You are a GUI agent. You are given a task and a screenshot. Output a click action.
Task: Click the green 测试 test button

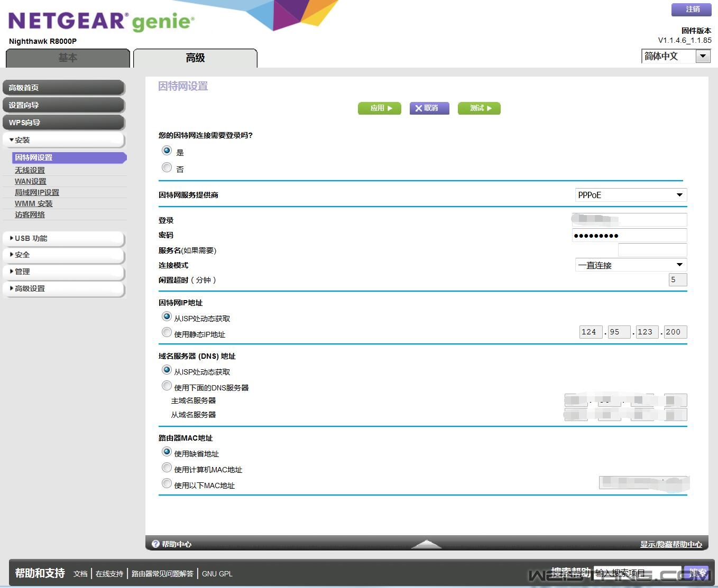pos(479,108)
